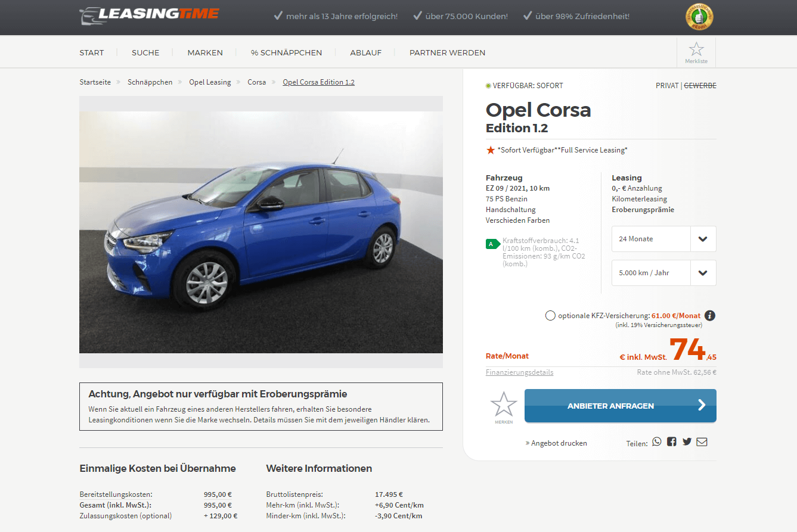The width and height of the screenshot is (797, 532).
Task: Click the EZ 09 / 2021, 10 km text
Action: (x=517, y=188)
